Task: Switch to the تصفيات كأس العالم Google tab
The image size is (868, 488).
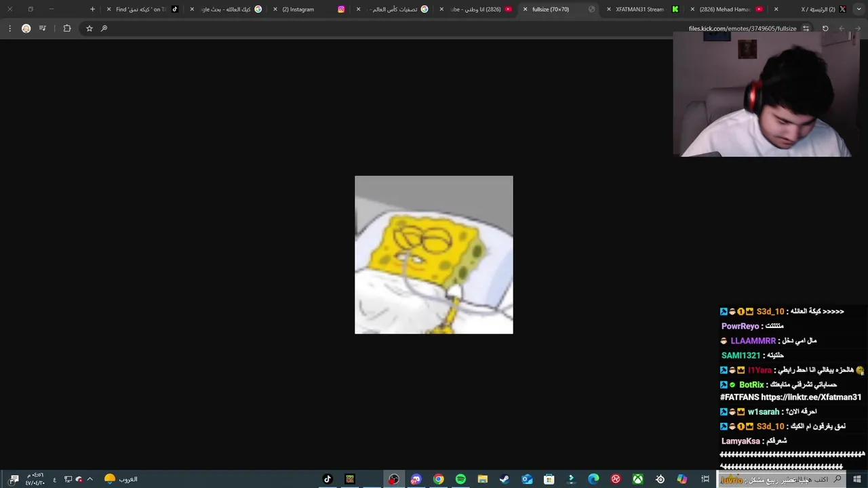Action: 392,9
